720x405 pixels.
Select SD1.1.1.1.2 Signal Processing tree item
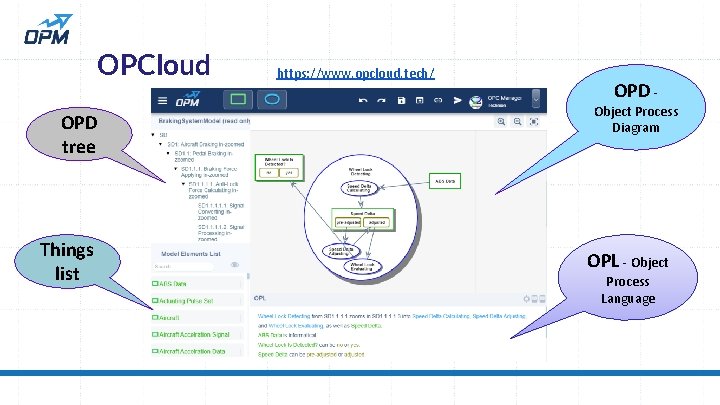point(221,233)
